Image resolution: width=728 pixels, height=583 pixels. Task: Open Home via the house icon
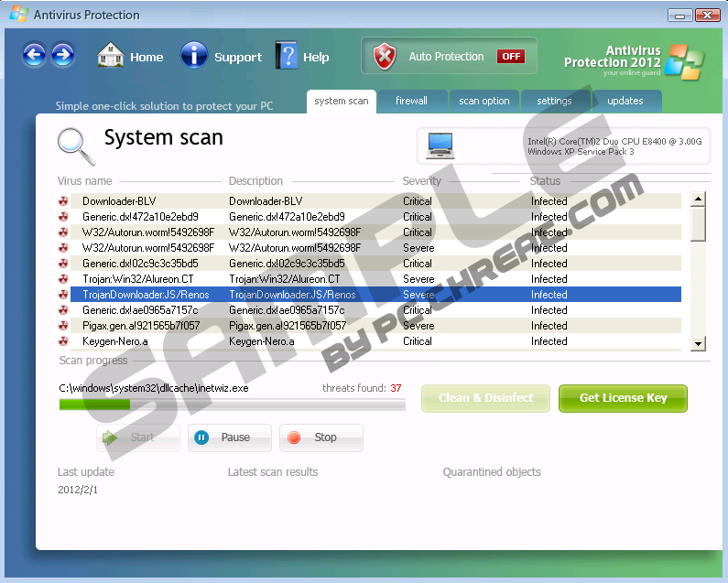click(111, 55)
